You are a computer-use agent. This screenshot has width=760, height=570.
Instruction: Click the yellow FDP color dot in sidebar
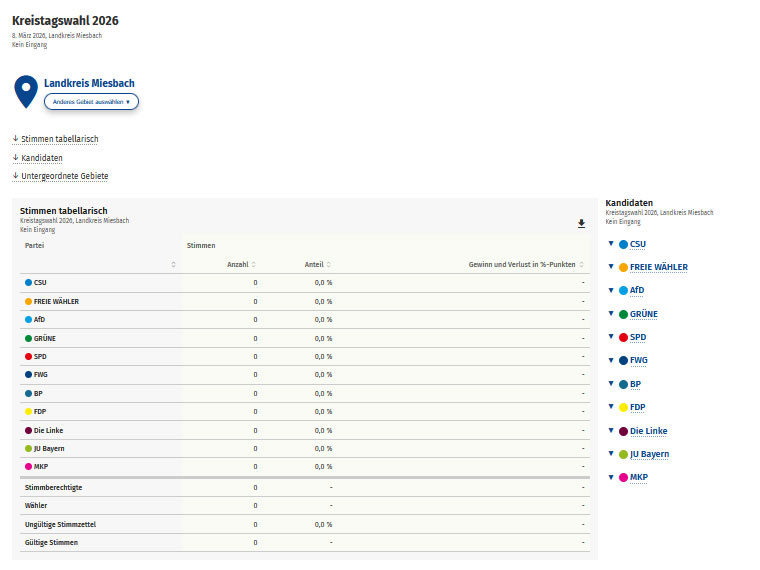click(x=623, y=408)
